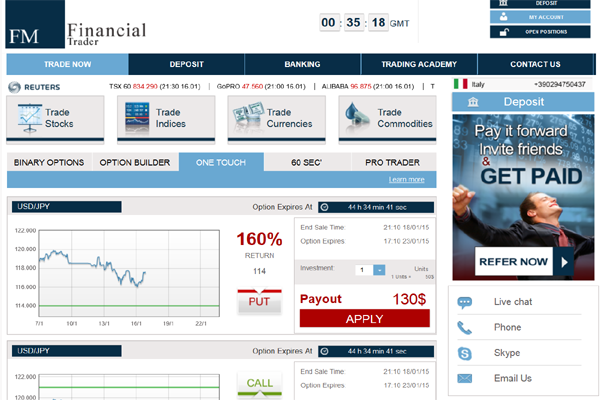Click the Live chat link
The width and height of the screenshot is (600, 400).
513,302
